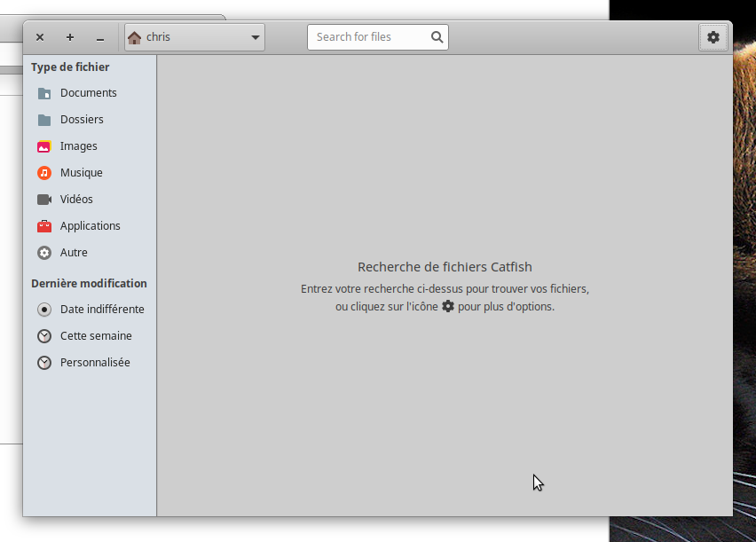756x542 pixels.
Task: Toggle the Autre filter label
Action: pos(74,253)
